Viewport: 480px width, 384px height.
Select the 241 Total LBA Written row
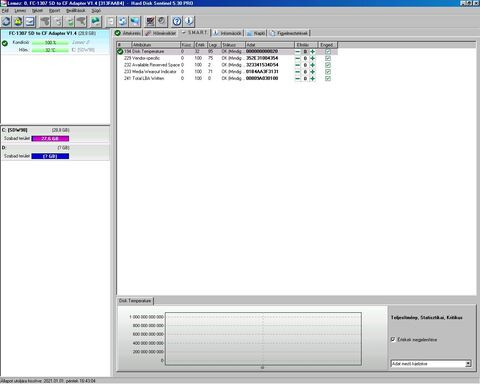[227, 78]
